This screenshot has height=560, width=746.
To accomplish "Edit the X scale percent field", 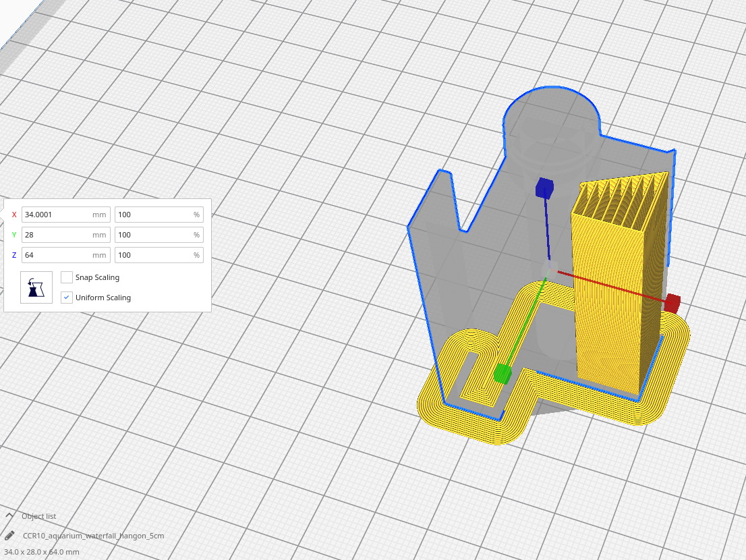I will point(159,215).
